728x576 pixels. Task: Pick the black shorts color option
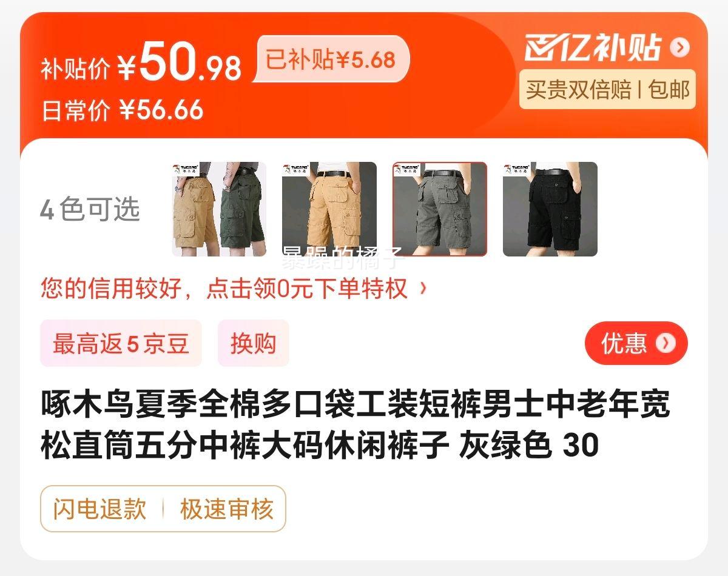click(x=550, y=209)
